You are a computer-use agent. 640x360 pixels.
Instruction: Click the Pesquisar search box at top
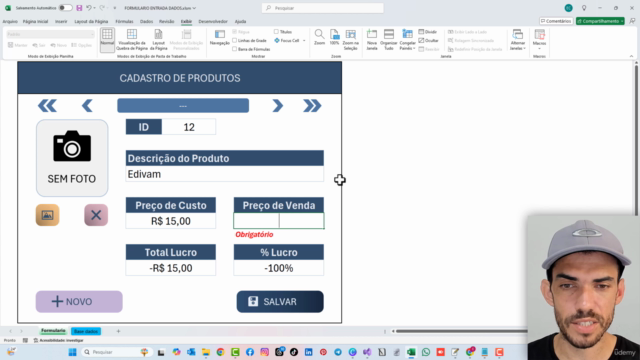point(322,8)
